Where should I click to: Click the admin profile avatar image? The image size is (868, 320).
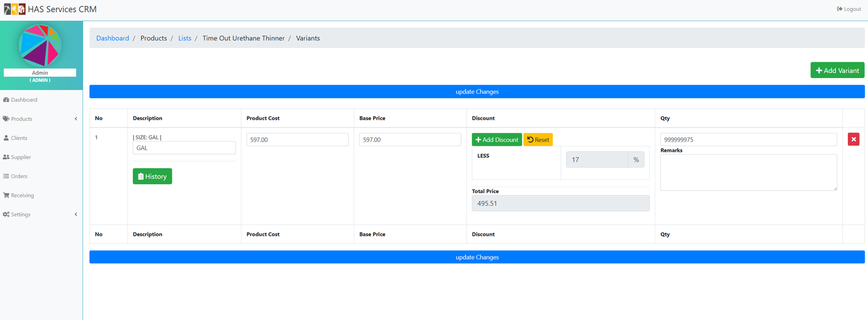click(40, 46)
